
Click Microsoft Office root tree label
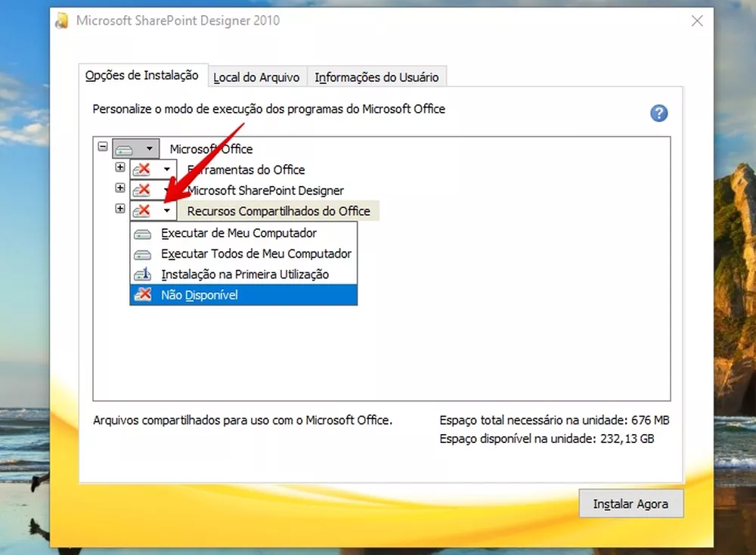(x=211, y=149)
